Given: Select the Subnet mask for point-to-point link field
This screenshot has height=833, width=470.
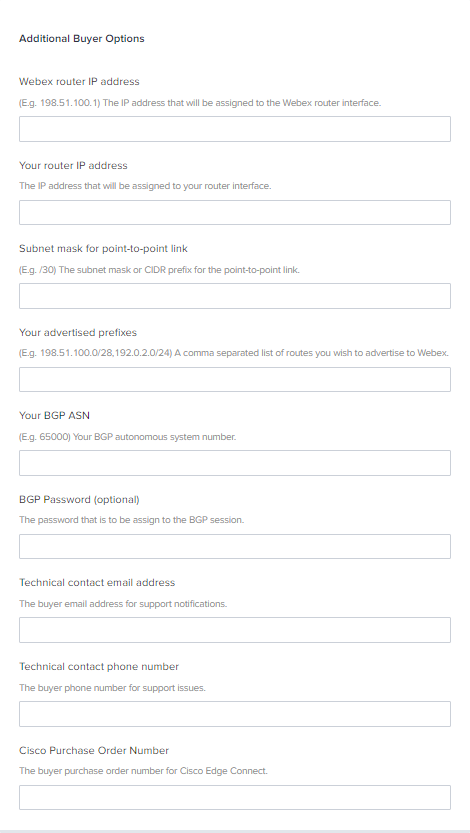Looking at the screenshot, I should pyautogui.click(x=235, y=296).
